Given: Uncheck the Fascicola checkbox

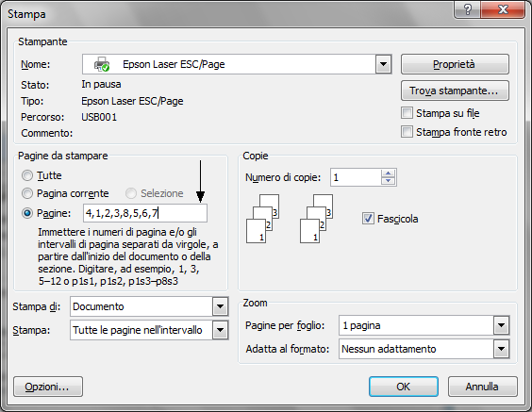Looking at the screenshot, I should point(368,219).
